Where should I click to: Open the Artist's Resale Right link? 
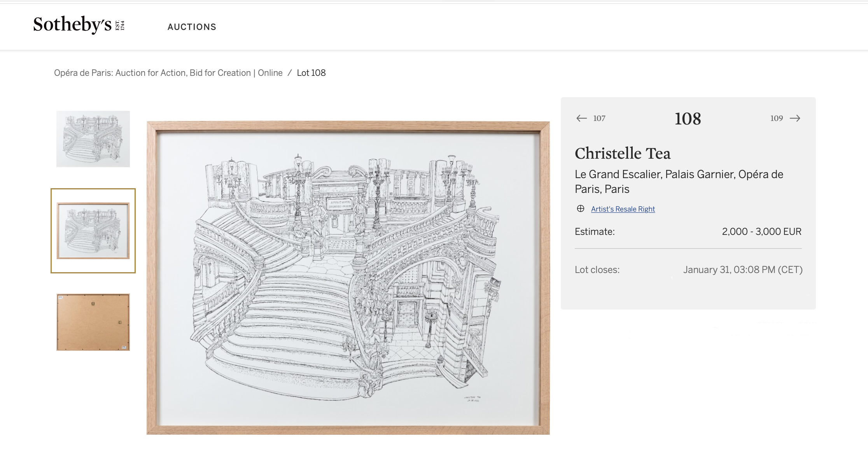point(623,209)
